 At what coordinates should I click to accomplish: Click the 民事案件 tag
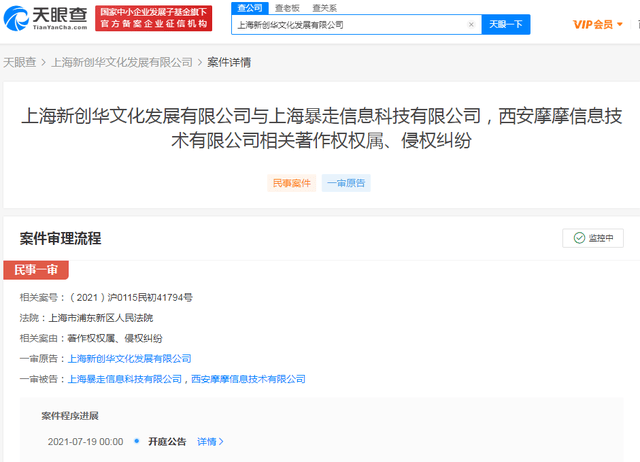pyautogui.click(x=292, y=183)
